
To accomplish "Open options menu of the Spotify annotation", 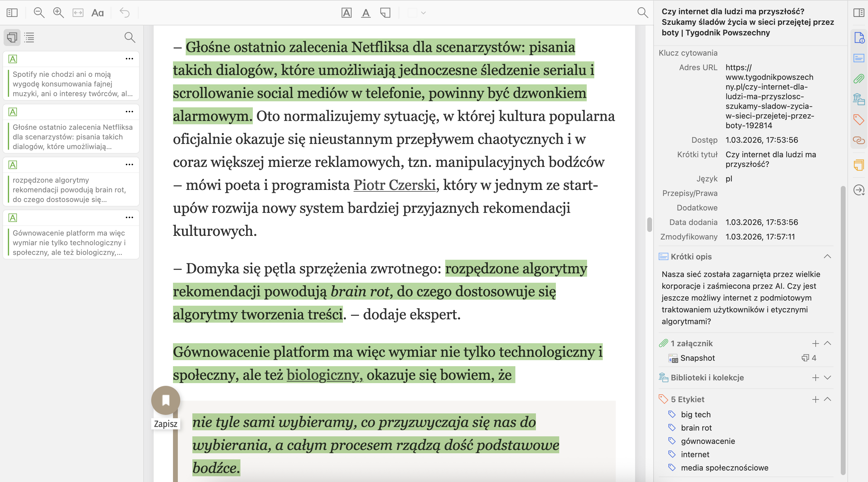I will (x=129, y=59).
